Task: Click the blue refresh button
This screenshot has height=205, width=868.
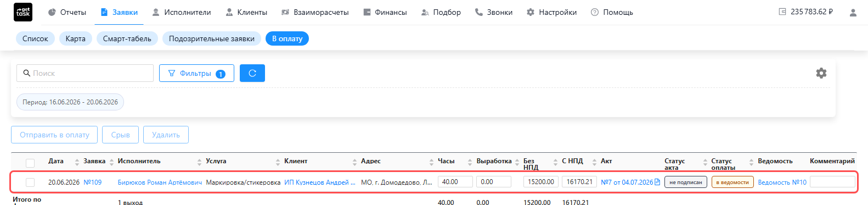Action: coord(252,73)
